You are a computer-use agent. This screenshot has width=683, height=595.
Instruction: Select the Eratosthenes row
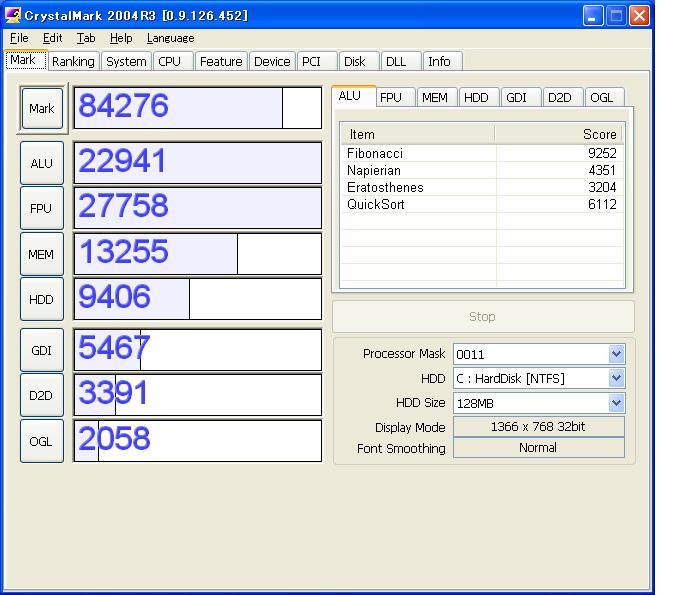482,187
